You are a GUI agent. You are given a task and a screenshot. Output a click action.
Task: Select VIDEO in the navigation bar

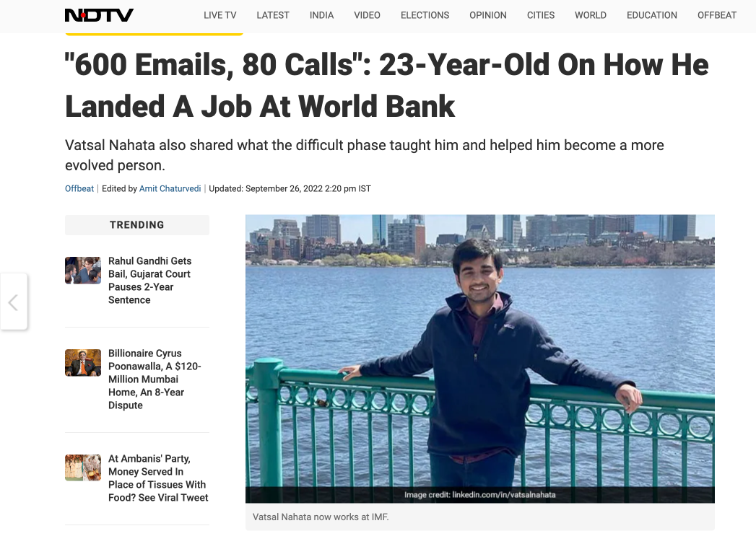[367, 15]
